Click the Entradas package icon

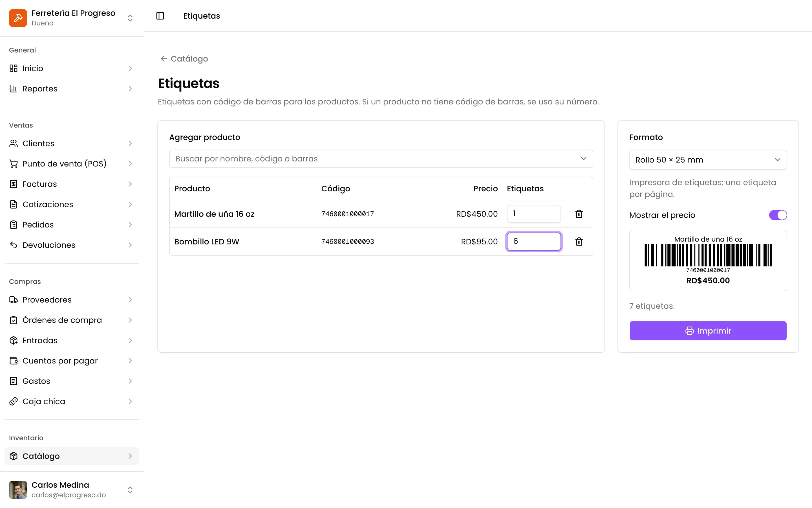14,340
